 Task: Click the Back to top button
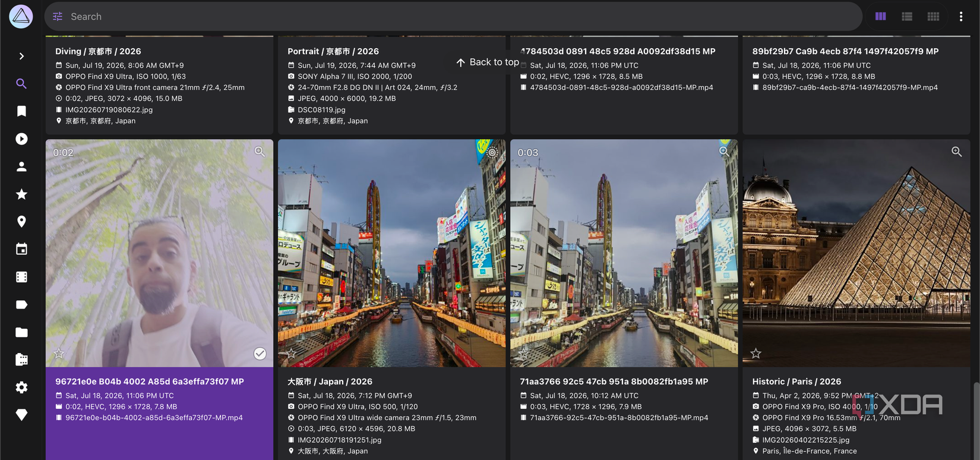pyautogui.click(x=488, y=62)
